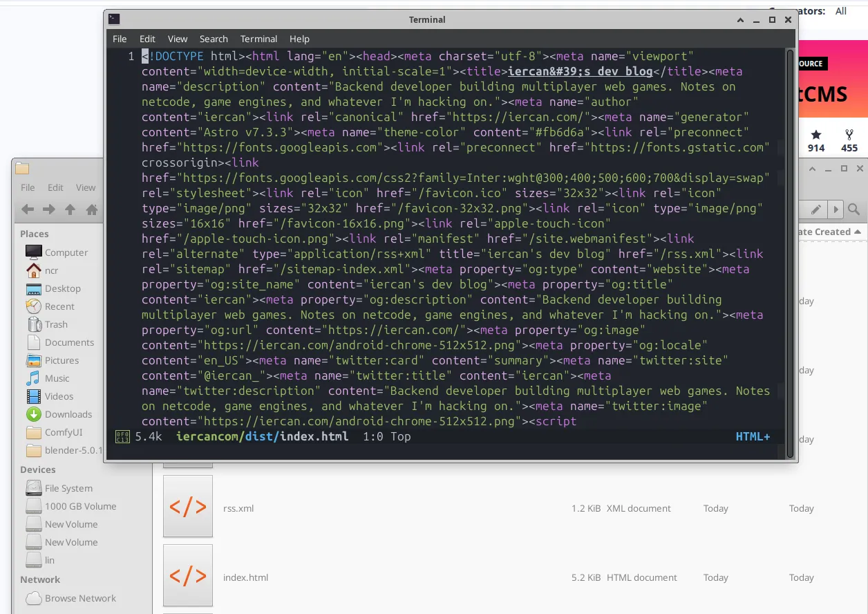868x614 pixels.
Task: Open Documents in sidebar
Action: (x=60, y=342)
